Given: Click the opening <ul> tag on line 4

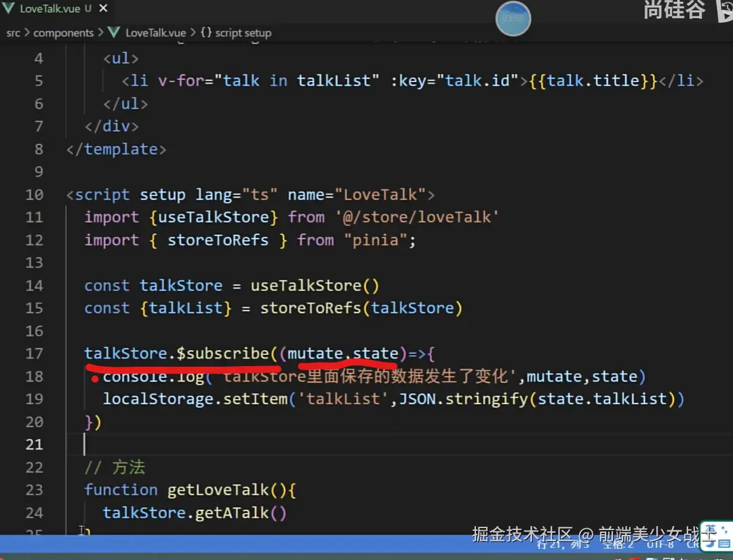Looking at the screenshot, I should click(121, 58).
